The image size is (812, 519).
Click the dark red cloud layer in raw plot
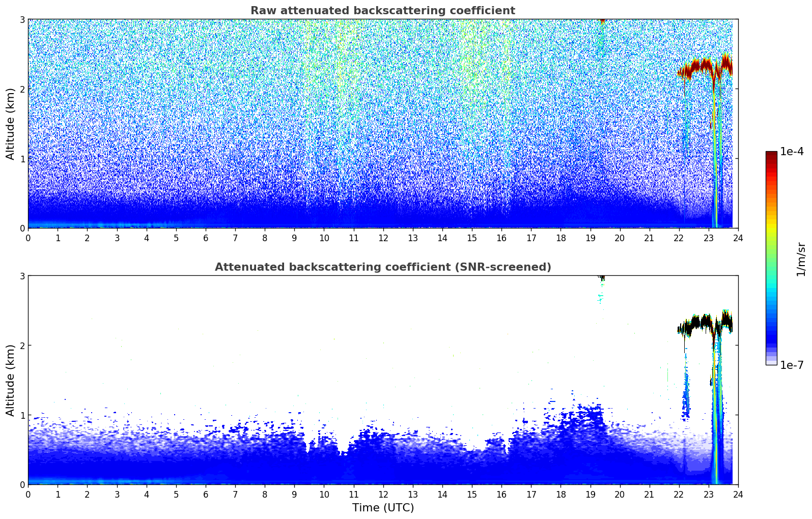tap(705, 68)
